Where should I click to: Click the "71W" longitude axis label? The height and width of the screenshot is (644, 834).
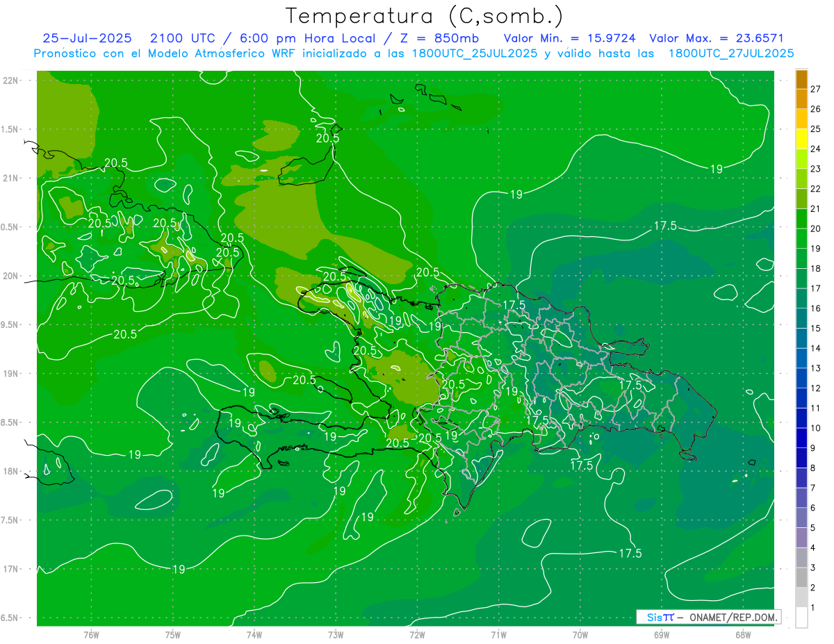coord(498,634)
